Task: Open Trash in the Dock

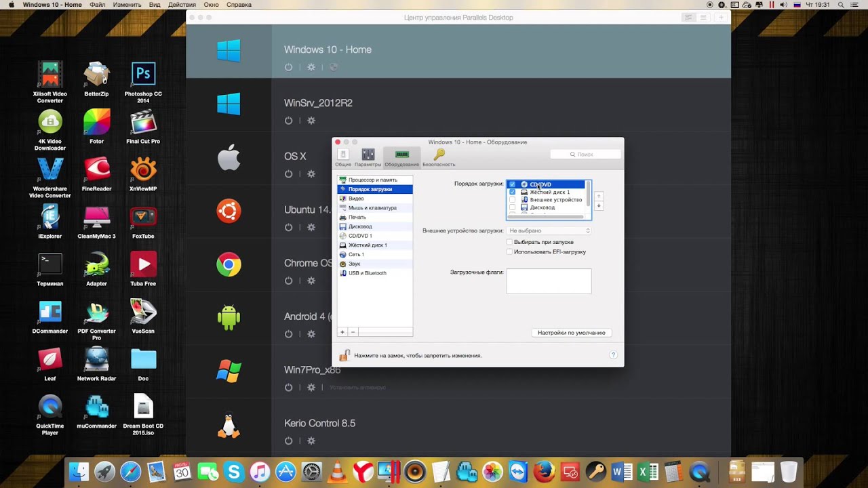Action: (789, 472)
